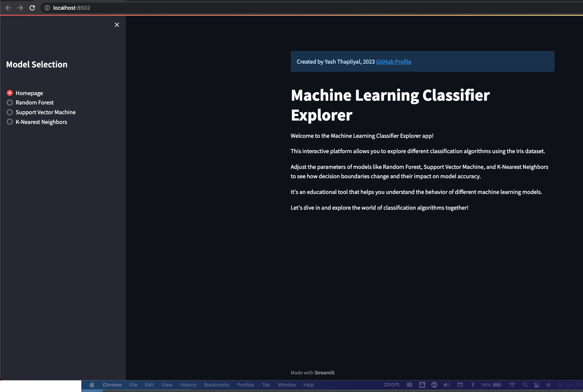Click the Machine Learning Classifier Explorer title
This screenshot has height=392, width=583.
coord(390,105)
